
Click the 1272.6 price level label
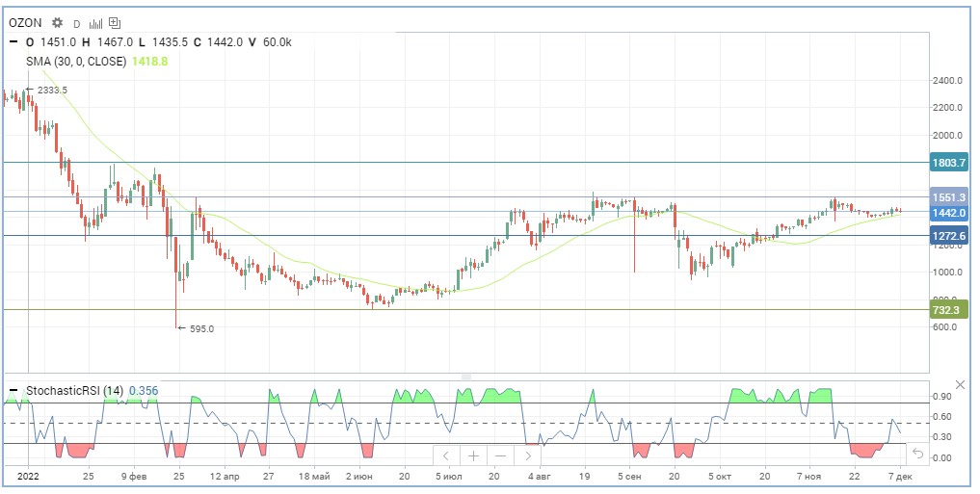click(948, 235)
